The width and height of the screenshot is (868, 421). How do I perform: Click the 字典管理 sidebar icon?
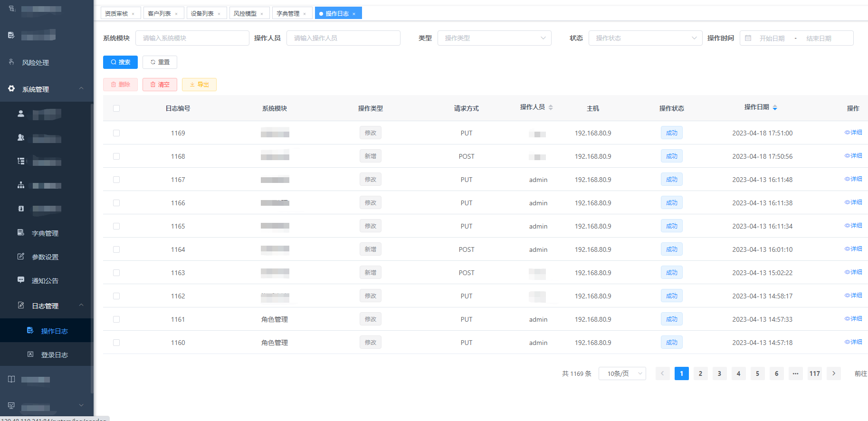[x=21, y=232]
